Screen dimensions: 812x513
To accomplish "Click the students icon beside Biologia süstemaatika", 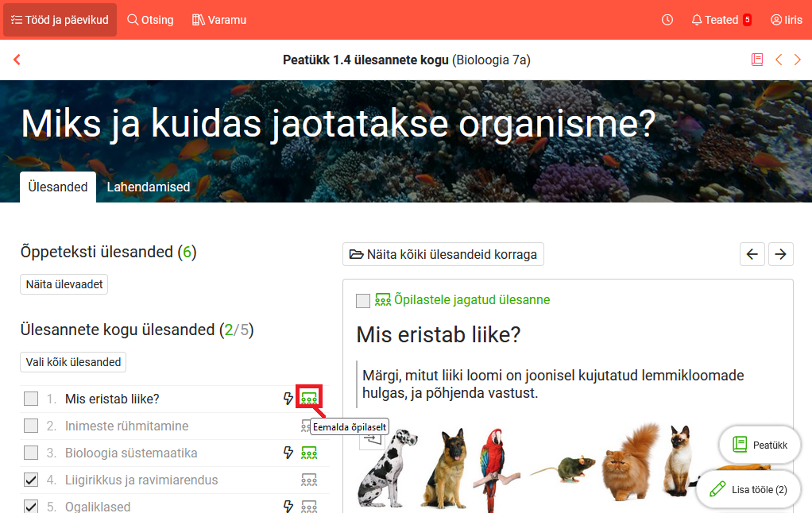I will [309, 453].
